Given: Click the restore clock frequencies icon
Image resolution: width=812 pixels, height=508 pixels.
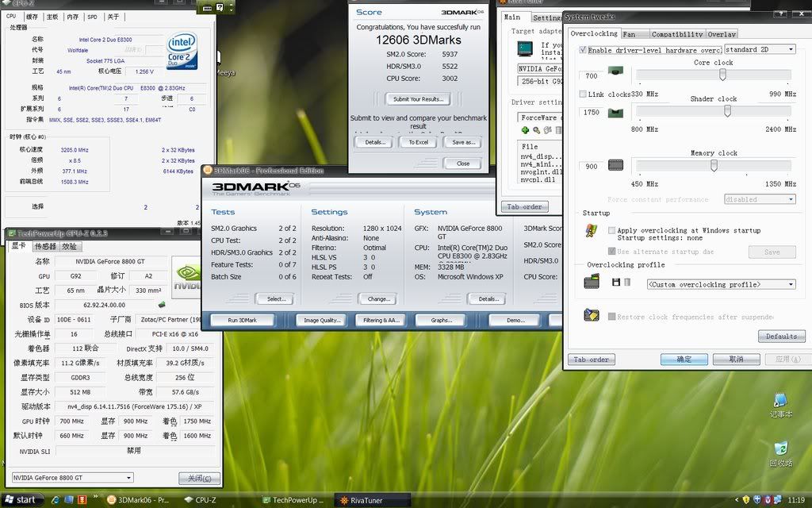Looking at the screenshot, I should (x=592, y=314).
